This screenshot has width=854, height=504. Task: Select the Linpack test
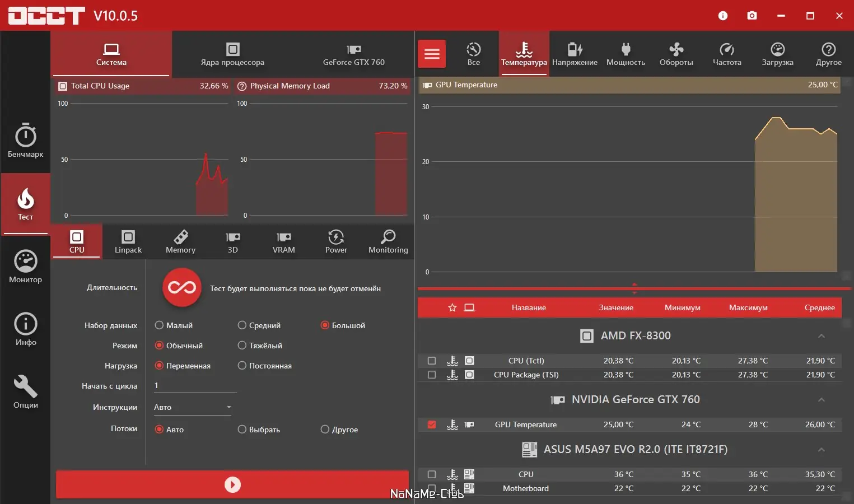click(128, 242)
